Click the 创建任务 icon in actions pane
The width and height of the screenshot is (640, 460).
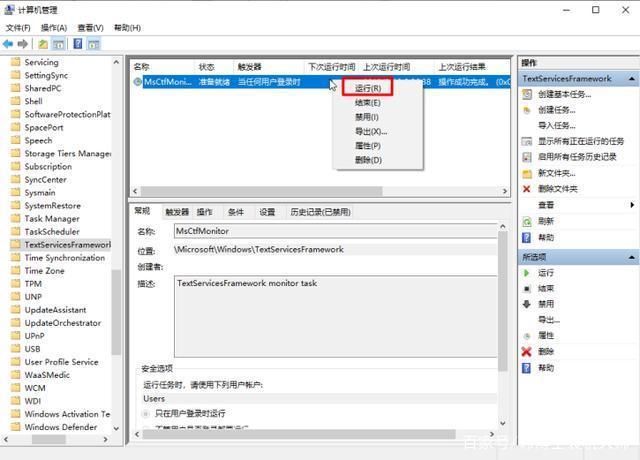(x=527, y=110)
